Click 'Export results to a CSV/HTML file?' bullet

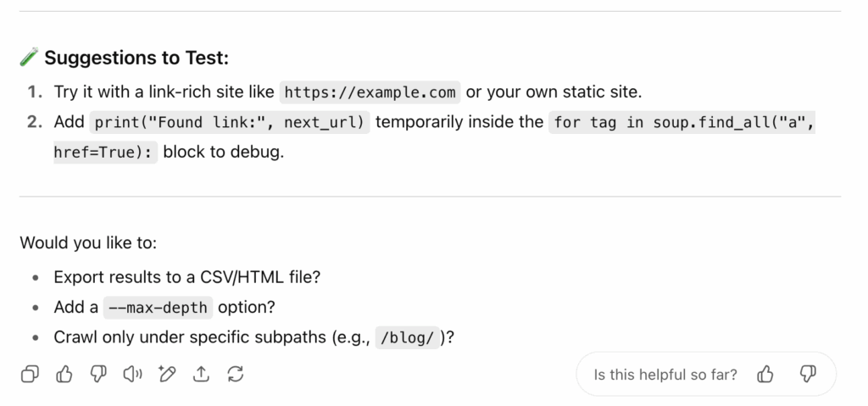[x=187, y=277]
